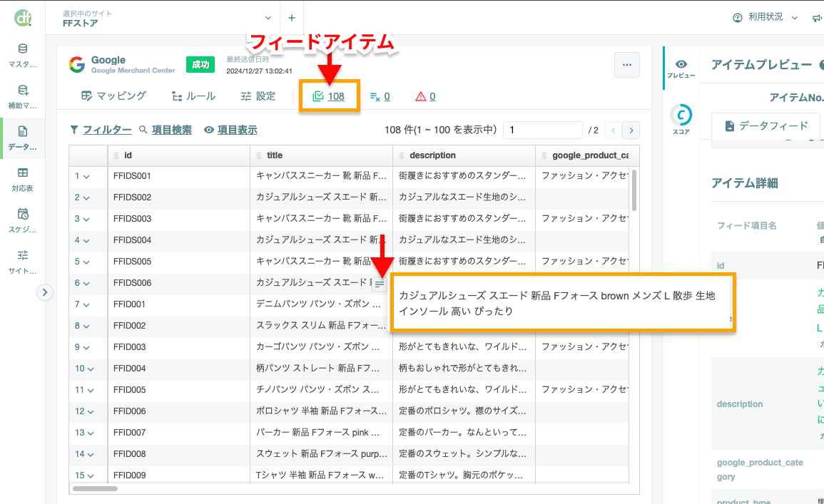This screenshot has width=824, height=504.
Task: Click the vertical table scrollbar
Action: 634,190
